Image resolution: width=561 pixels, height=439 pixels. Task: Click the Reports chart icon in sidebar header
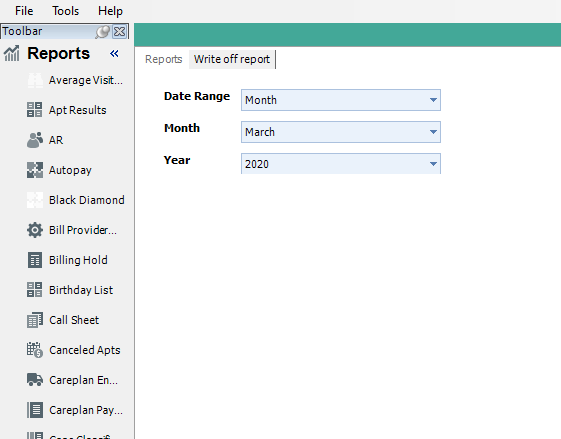(11, 54)
